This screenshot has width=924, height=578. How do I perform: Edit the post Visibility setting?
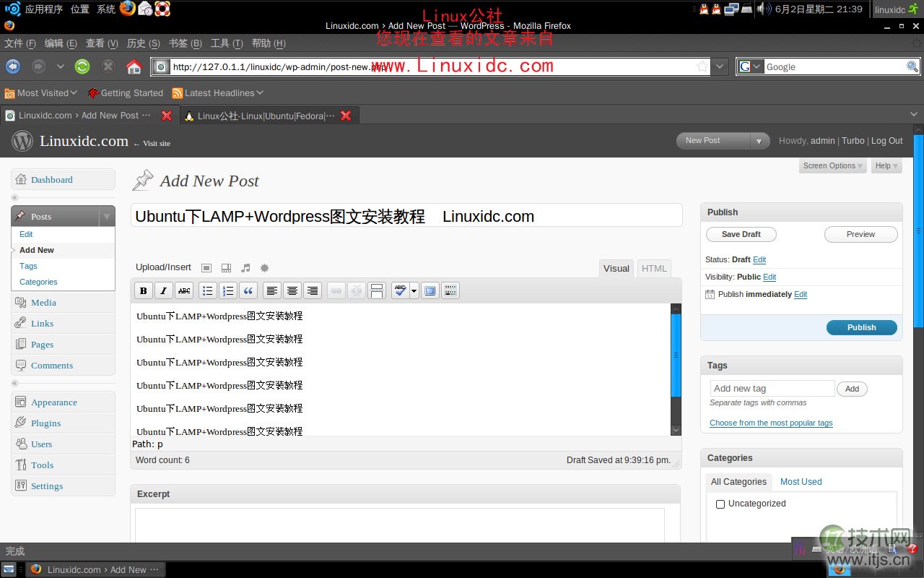(770, 277)
